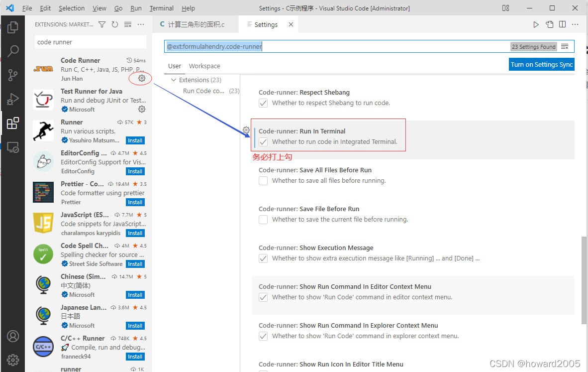Close the Settings tab

(291, 24)
